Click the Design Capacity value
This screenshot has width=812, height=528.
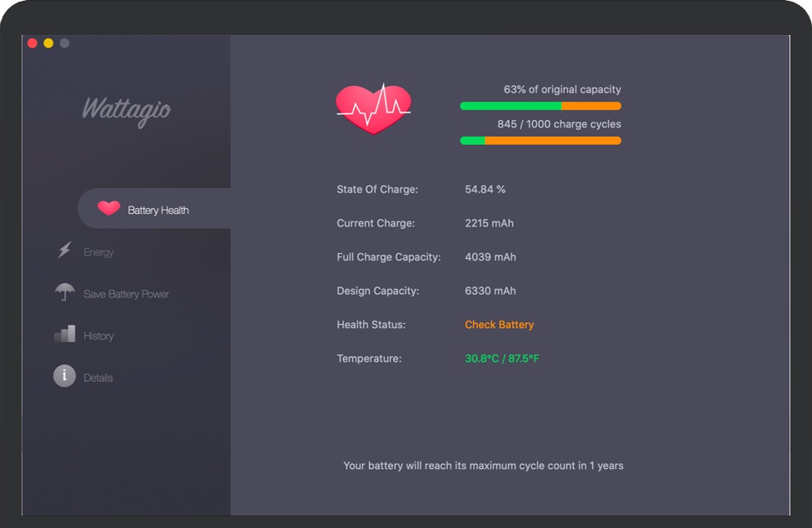[490, 290]
